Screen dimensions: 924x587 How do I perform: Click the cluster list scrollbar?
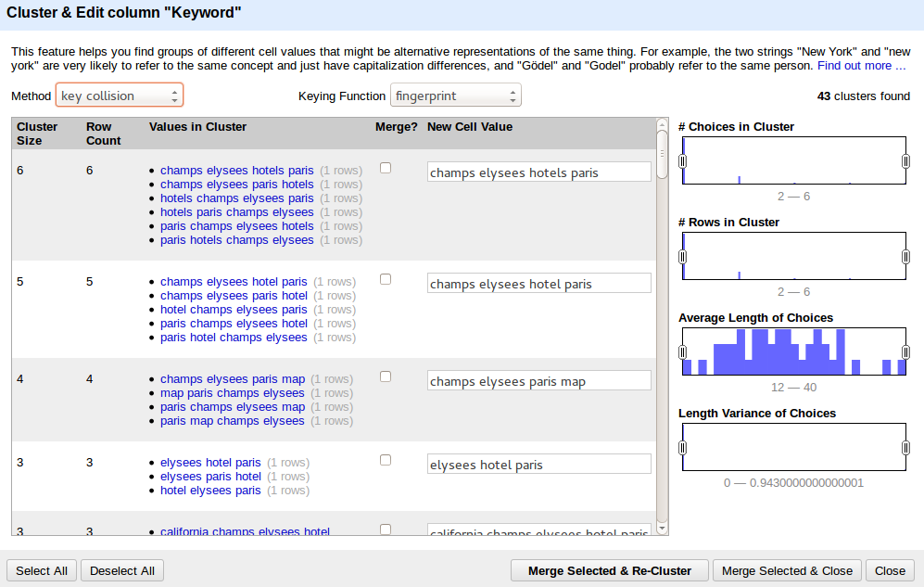[x=661, y=153]
